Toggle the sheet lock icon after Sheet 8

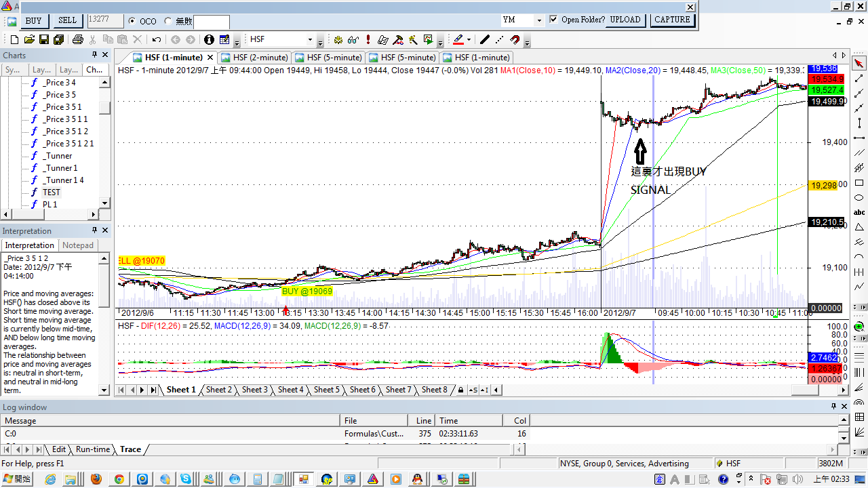coord(461,390)
